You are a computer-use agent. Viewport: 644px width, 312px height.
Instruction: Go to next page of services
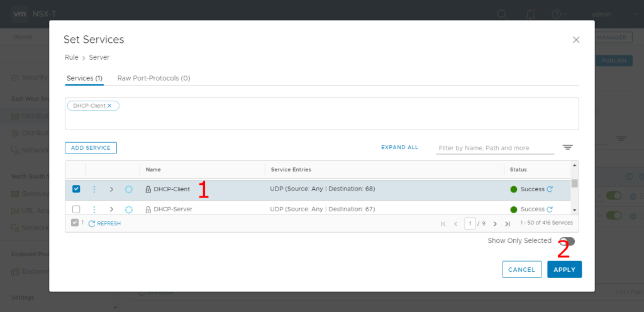pos(495,223)
